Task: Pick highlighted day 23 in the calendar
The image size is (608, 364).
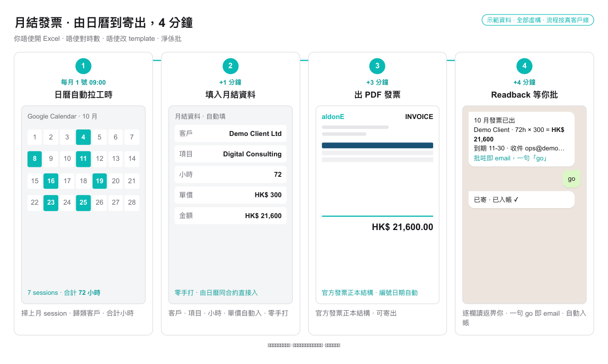Action: click(51, 203)
